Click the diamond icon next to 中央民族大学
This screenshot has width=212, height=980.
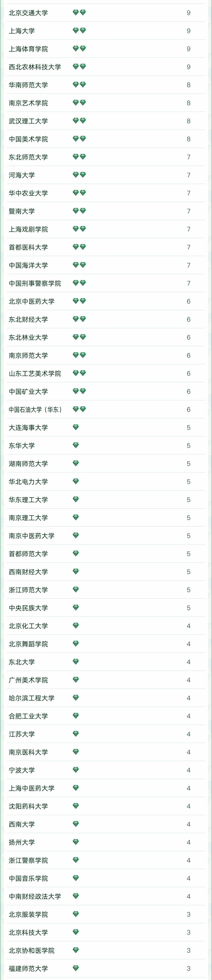click(76, 608)
